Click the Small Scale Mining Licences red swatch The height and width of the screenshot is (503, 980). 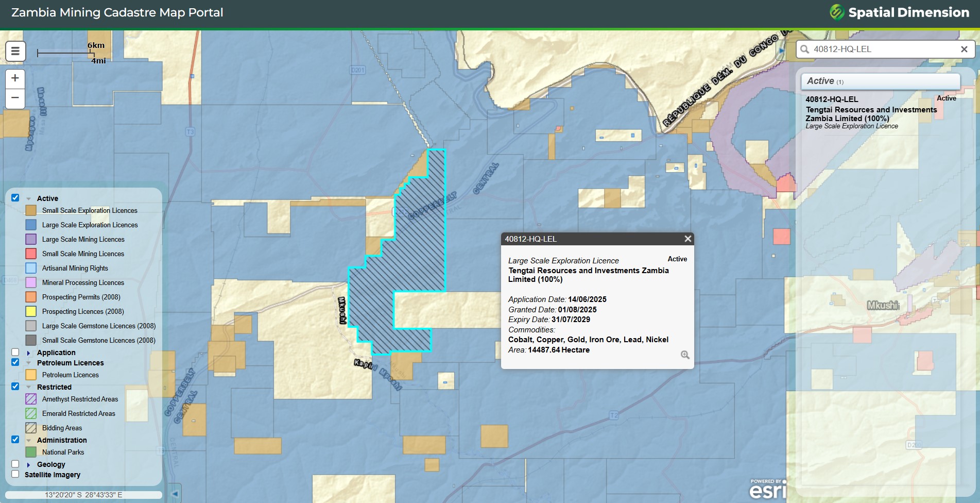31,254
